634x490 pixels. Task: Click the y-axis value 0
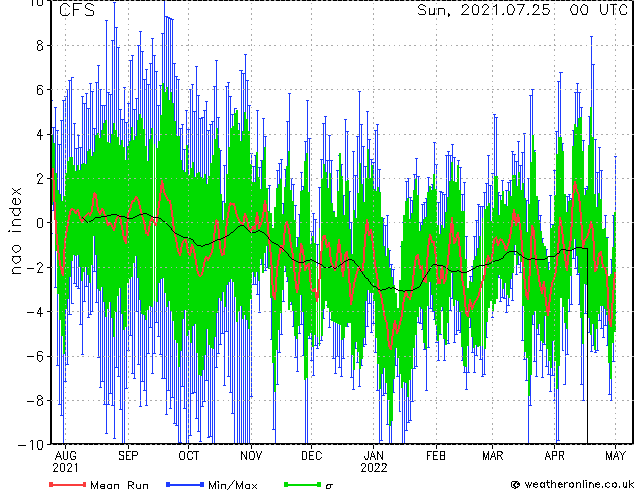tap(40, 223)
